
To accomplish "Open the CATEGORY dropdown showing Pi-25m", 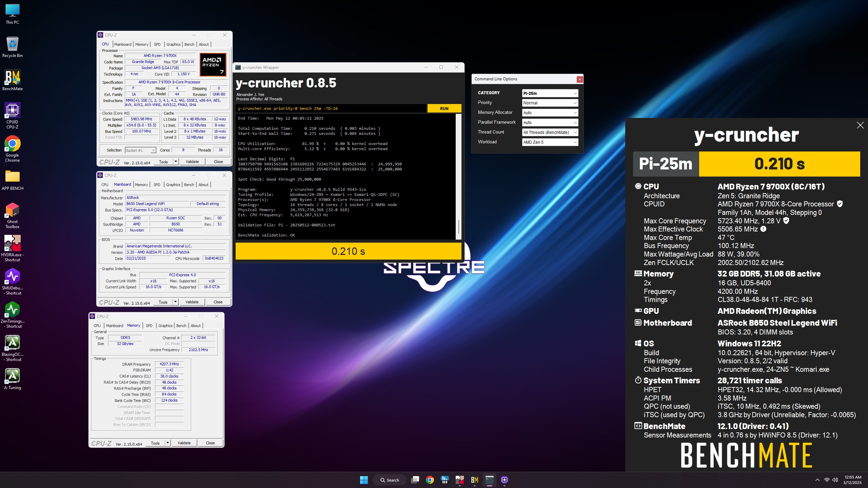I will point(550,93).
